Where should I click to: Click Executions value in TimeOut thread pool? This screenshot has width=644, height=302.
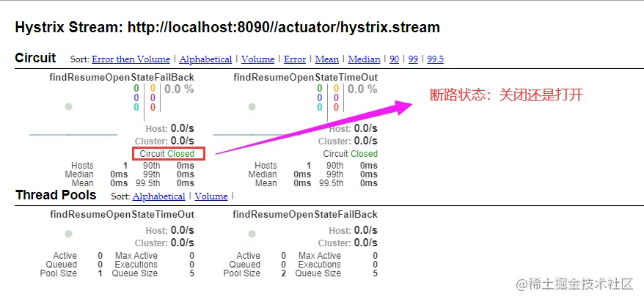pos(191,265)
